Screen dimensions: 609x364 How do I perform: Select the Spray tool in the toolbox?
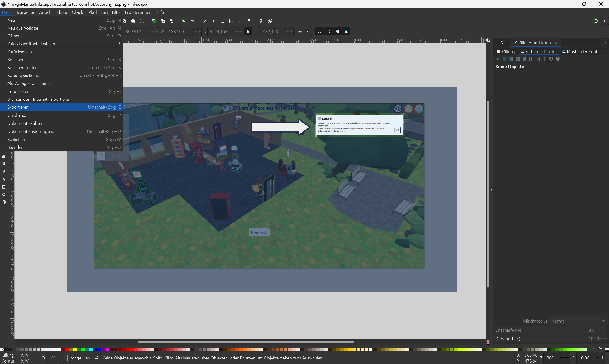4,164
